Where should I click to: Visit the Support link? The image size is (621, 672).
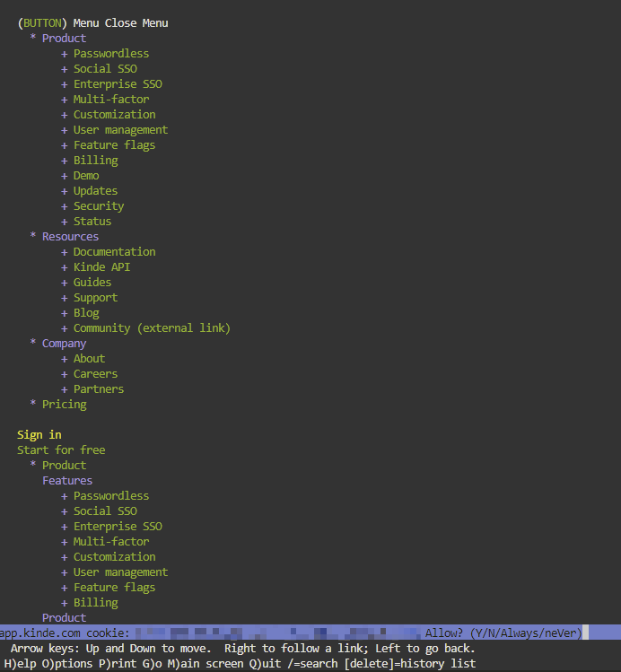(x=95, y=298)
